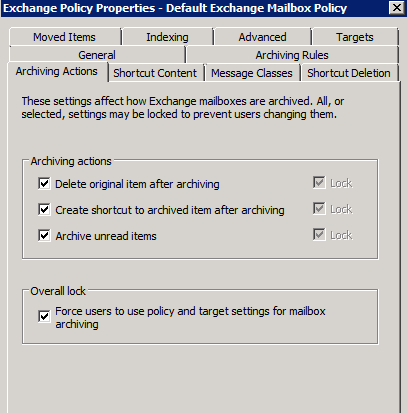Open the Indexing tab

167,37
